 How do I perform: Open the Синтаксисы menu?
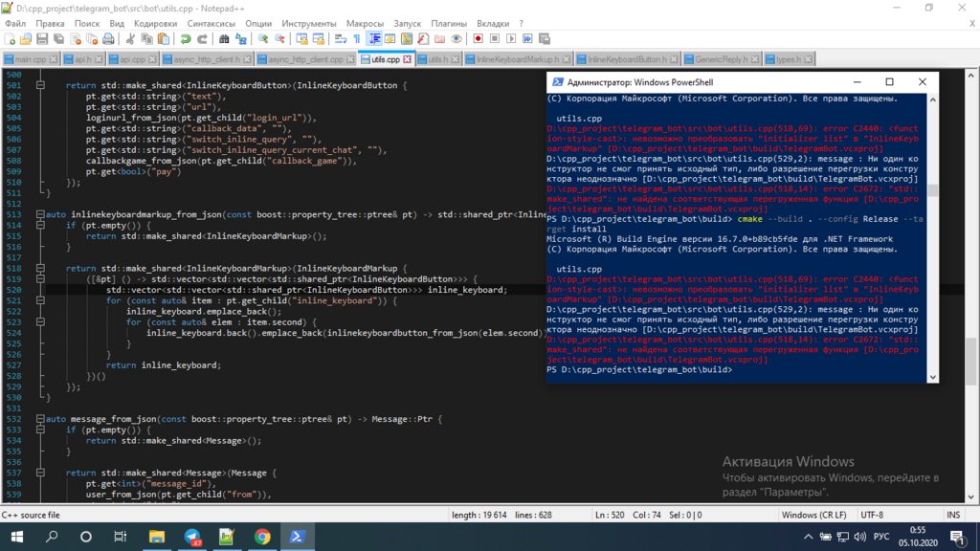point(212,23)
